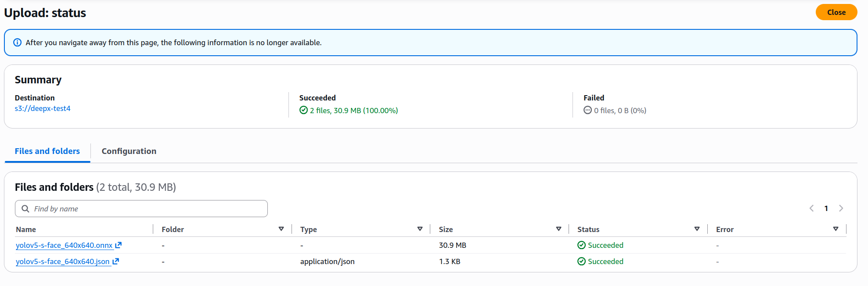Click the 30.9 MB size cell
Viewport: 868px width, 286px height.
453,245
